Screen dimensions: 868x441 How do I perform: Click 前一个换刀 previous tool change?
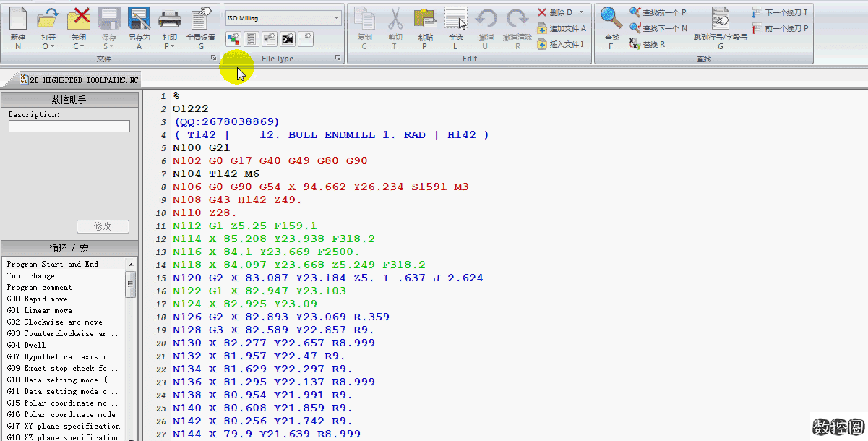779,28
